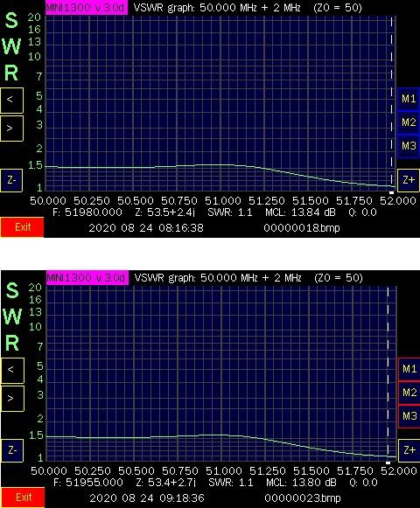The width and height of the screenshot is (420, 508).
Task: Select the red M3 marker in lower graph
Action: (409, 416)
